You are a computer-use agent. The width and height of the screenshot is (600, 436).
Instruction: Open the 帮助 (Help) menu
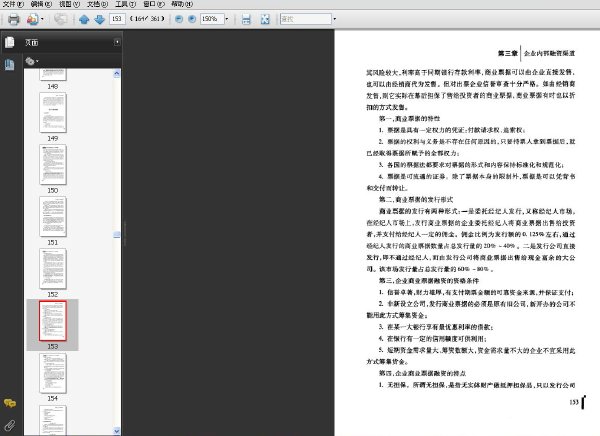point(182,4)
